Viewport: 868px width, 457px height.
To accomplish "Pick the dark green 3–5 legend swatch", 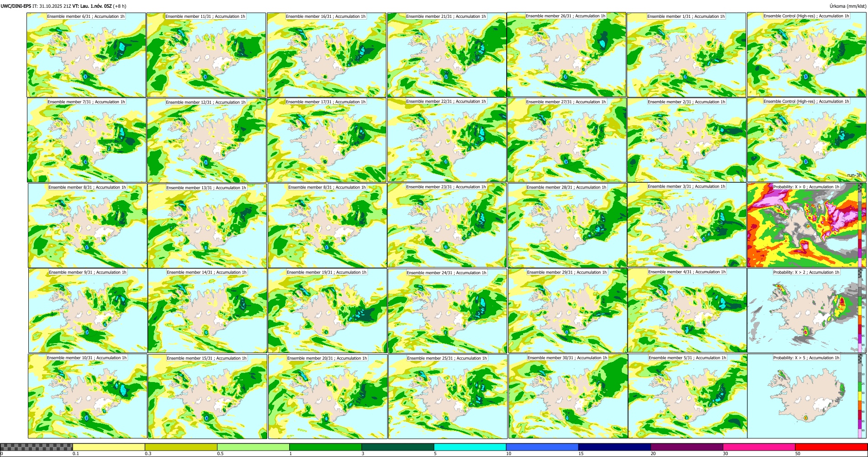I will click(397, 447).
